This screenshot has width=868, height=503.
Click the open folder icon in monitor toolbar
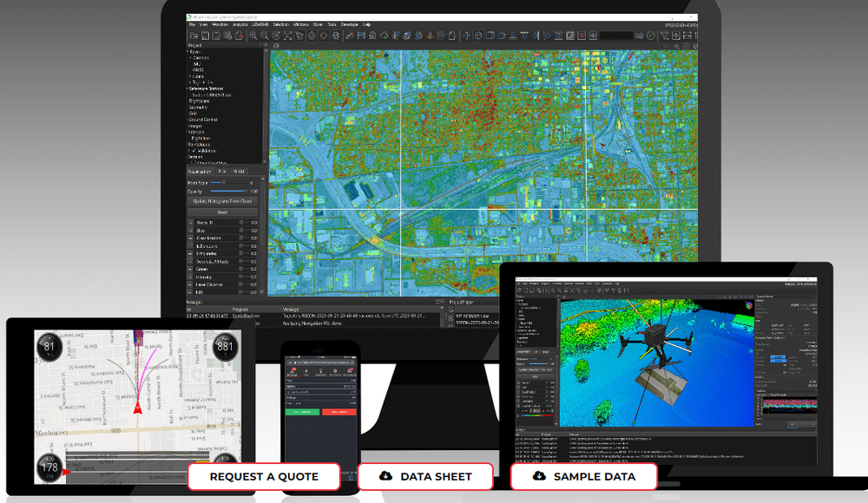pyautogui.click(x=194, y=36)
